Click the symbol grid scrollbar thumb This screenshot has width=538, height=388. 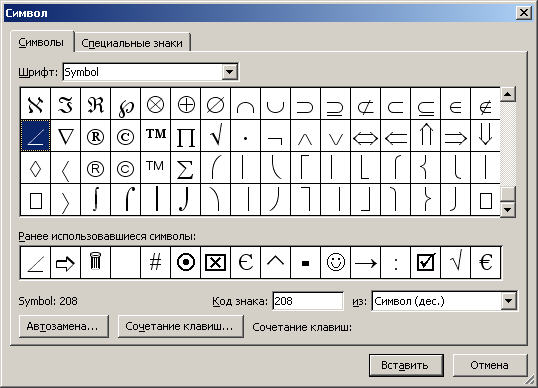(508, 194)
